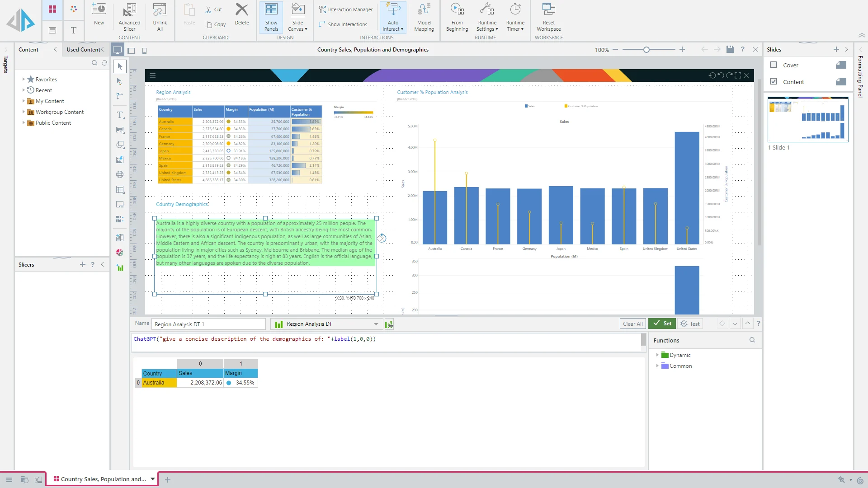Expand the Dynamic functions folder

click(x=657, y=355)
